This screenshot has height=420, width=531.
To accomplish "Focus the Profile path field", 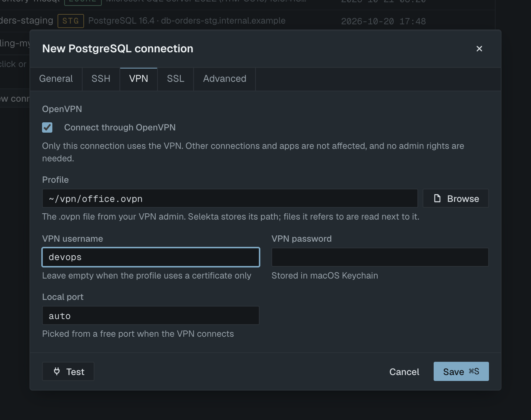I will tap(230, 199).
